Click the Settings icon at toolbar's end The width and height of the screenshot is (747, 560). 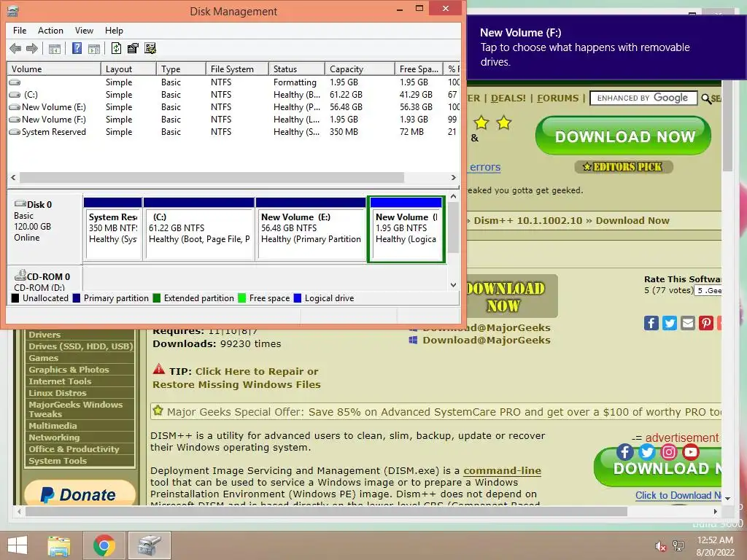[150, 48]
